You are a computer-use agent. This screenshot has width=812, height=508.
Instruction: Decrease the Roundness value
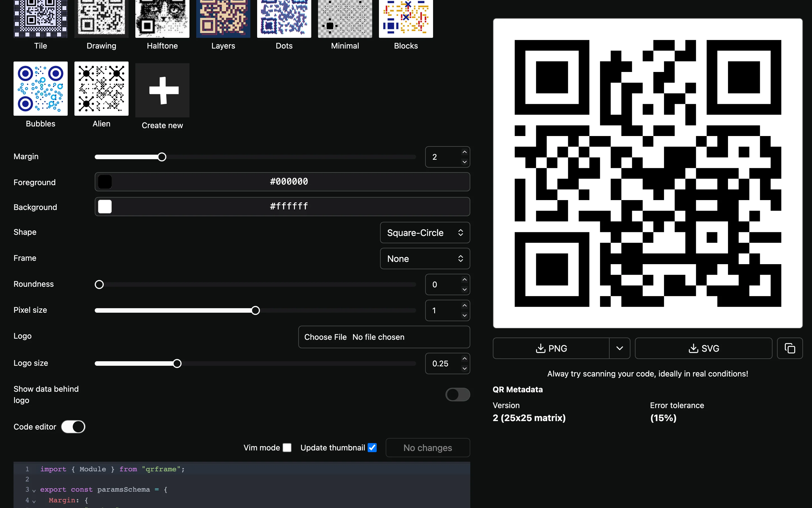[x=464, y=290]
